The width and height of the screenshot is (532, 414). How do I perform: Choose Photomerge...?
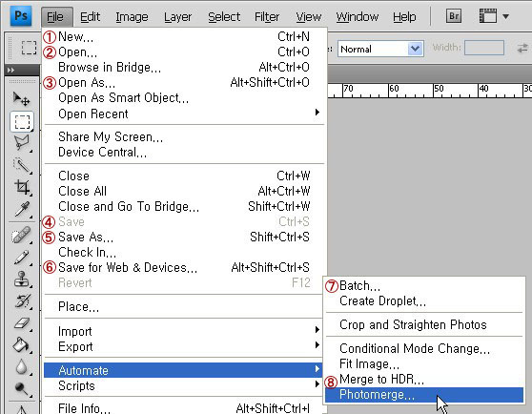point(424,395)
